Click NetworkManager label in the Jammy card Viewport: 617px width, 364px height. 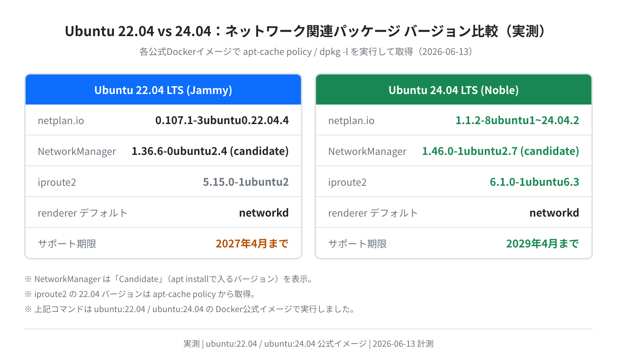point(77,152)
